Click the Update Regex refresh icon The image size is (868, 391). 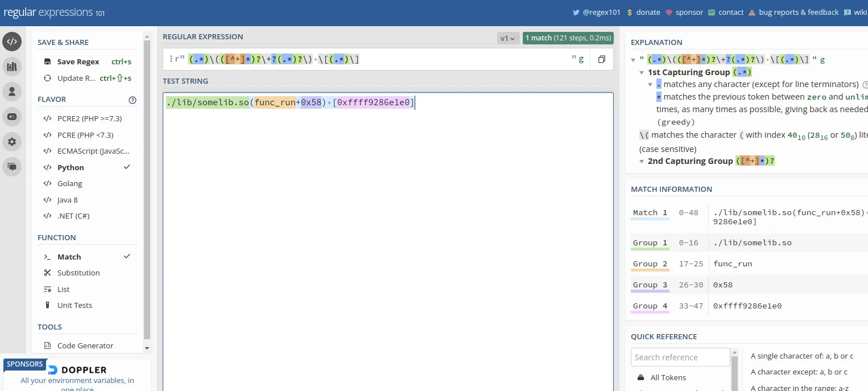pyautogui.click(x=47, y=78)
